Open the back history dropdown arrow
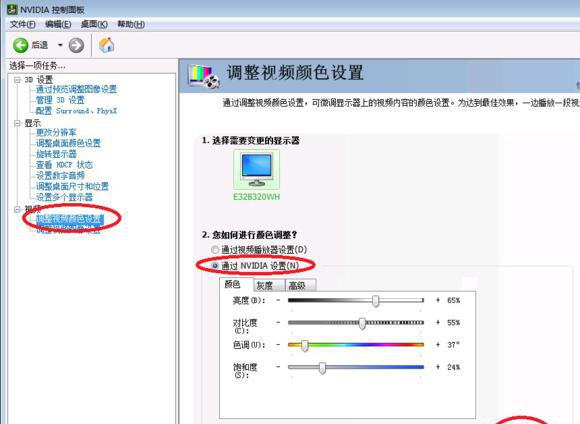580x424 pixels. pyautogui.click(x=60, y=45)
